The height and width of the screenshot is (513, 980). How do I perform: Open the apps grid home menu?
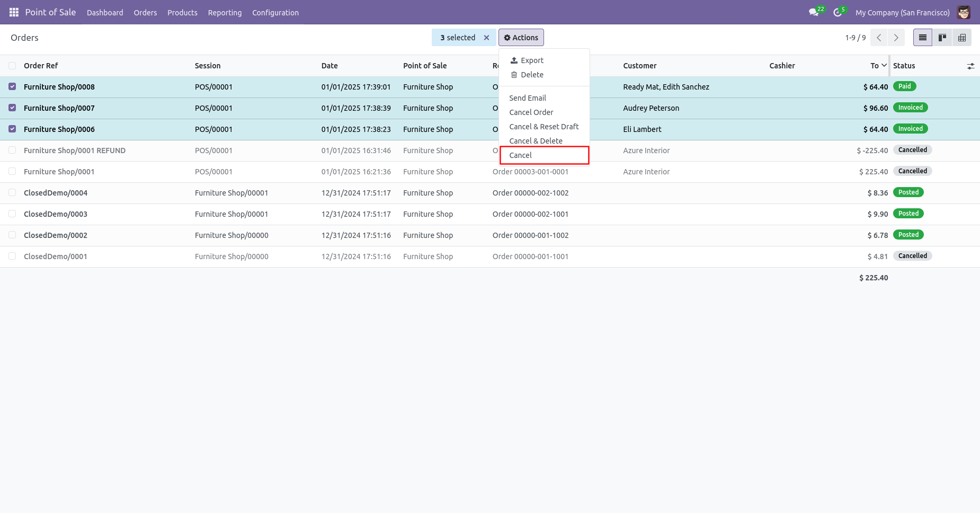point(14,12)
